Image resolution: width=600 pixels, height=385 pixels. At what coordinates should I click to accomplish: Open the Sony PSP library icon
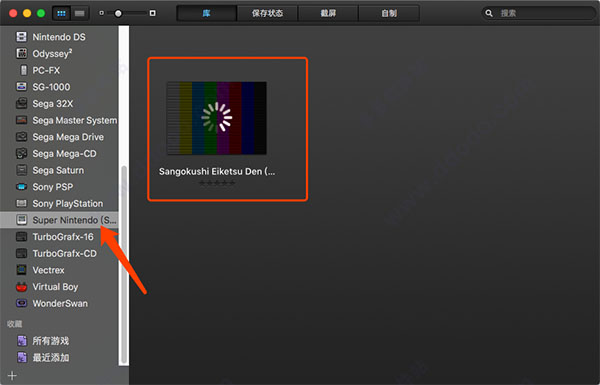pos(21,187)
